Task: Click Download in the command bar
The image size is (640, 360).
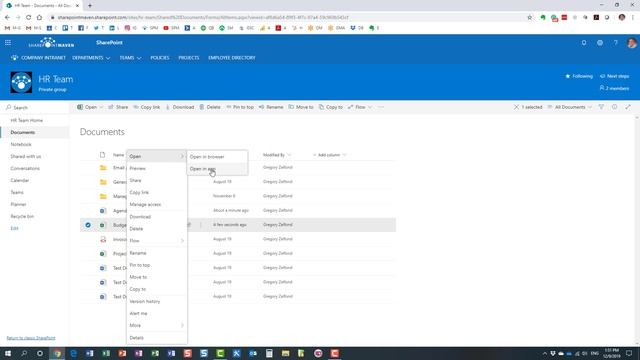Action: click(180, 107)
